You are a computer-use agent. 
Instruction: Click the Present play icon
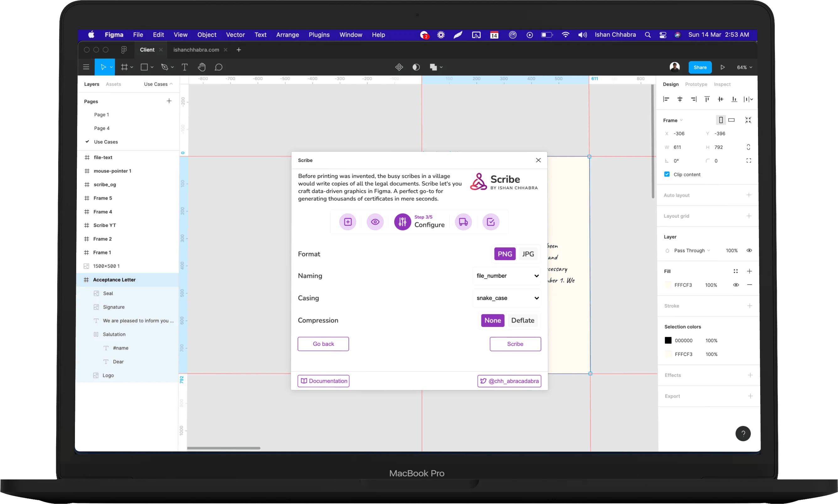(723, 67)
